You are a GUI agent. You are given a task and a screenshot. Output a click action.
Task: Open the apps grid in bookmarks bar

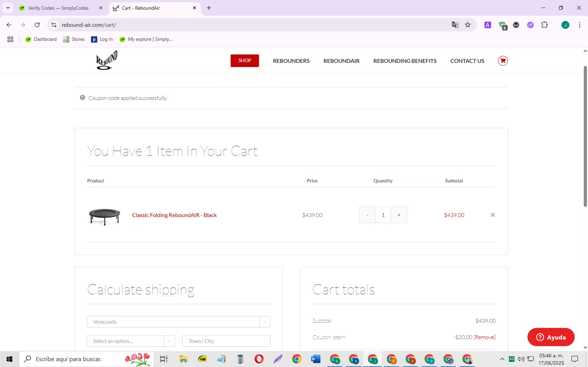pyautogui.click(x=10, y=39)
